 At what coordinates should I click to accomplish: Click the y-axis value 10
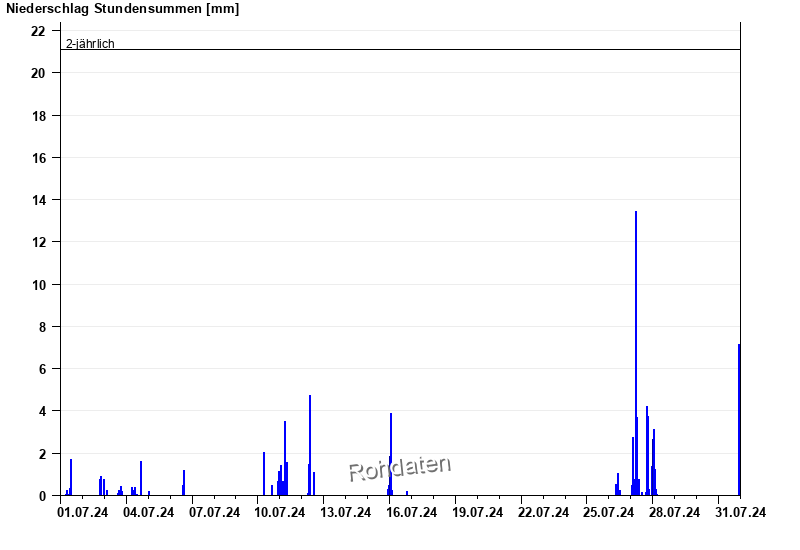[38, 285]
